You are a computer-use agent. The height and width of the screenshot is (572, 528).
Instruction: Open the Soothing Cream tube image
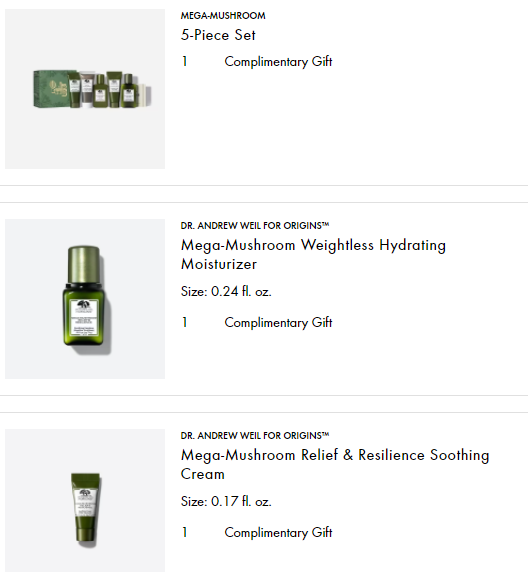(x=85, y=500)
